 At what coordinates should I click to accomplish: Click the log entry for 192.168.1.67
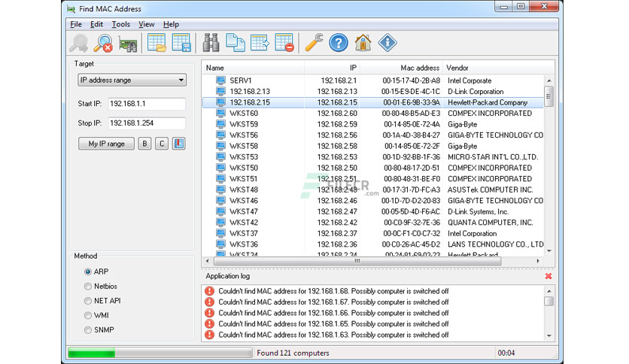[333, 302]
